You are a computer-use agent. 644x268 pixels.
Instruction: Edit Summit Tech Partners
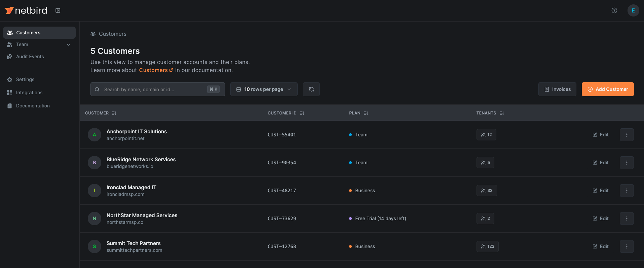click(x=601, y=246)
